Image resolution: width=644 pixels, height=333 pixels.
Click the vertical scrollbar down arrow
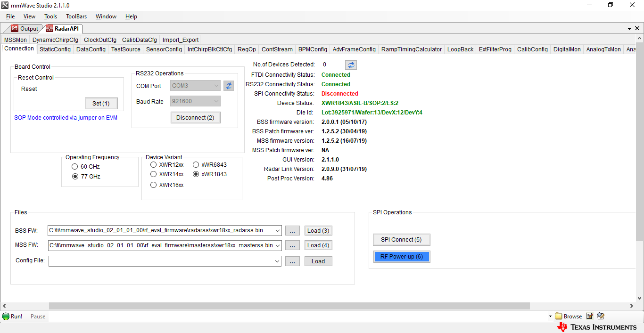click(640, 298)
